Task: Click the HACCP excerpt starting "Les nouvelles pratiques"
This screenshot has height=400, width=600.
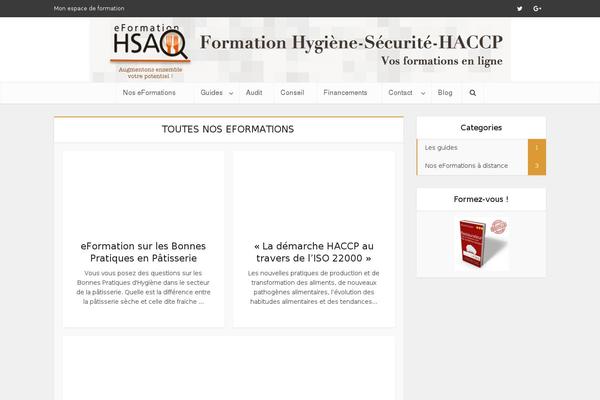Action: 313,287
